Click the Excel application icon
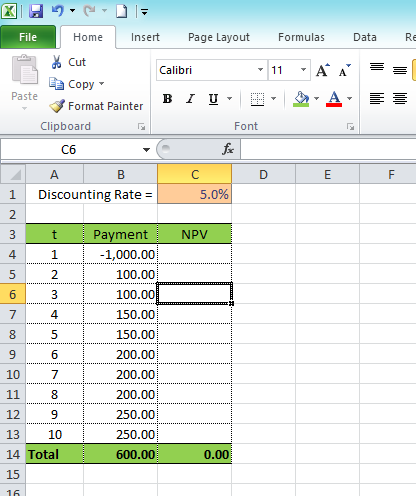 [9, 11]
